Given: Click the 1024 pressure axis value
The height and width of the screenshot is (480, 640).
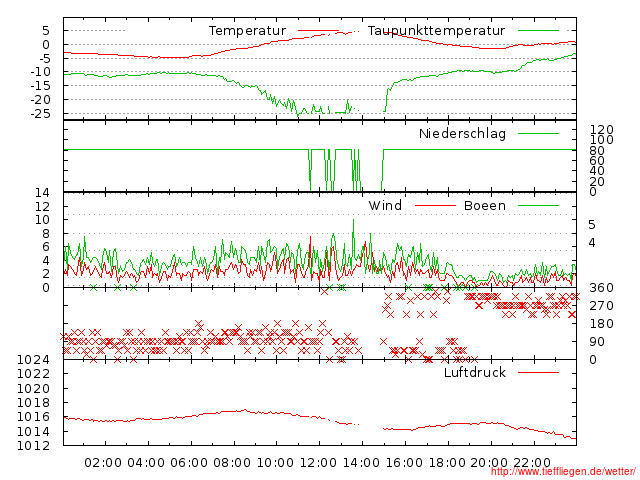Looking at the screenshot, I should pos(33,360).
